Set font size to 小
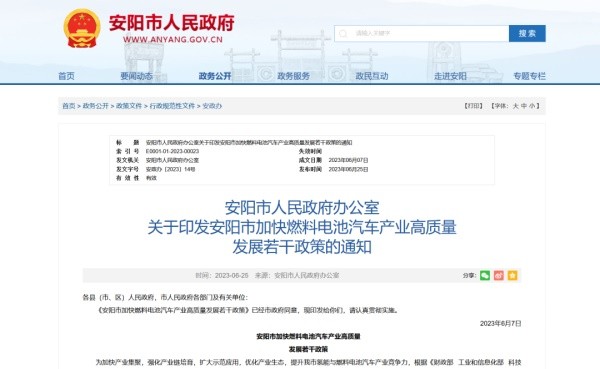Image resolution: width=600 pixels, height=369 pixels. 532,106
